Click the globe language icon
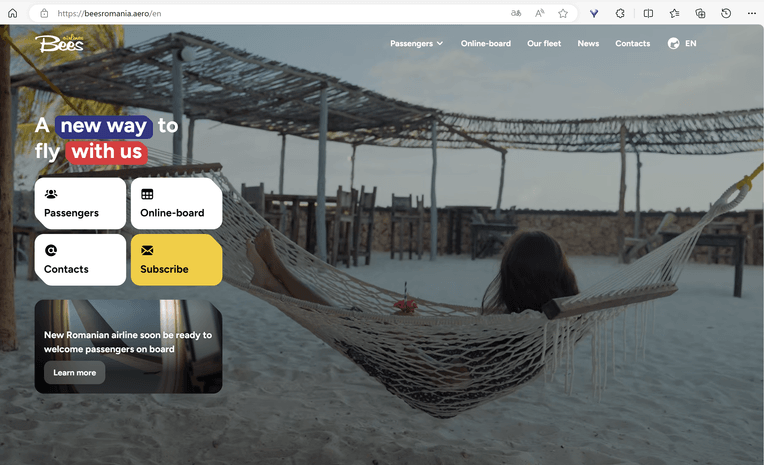This screenshot has width=764, height=465. (x=673, y=43)
